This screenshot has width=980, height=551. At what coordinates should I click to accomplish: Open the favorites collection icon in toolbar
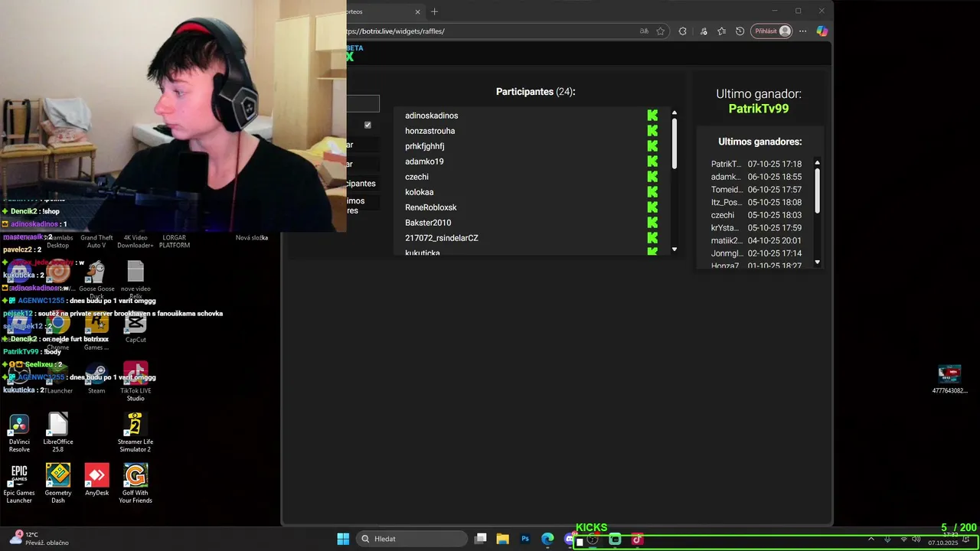pos(721,31)
